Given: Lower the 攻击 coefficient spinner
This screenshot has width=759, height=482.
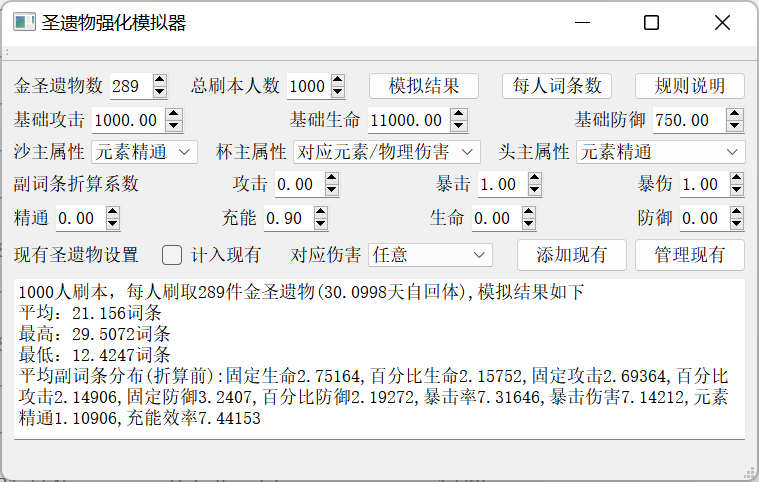Looking at the screenshot, I should (332, 190).
